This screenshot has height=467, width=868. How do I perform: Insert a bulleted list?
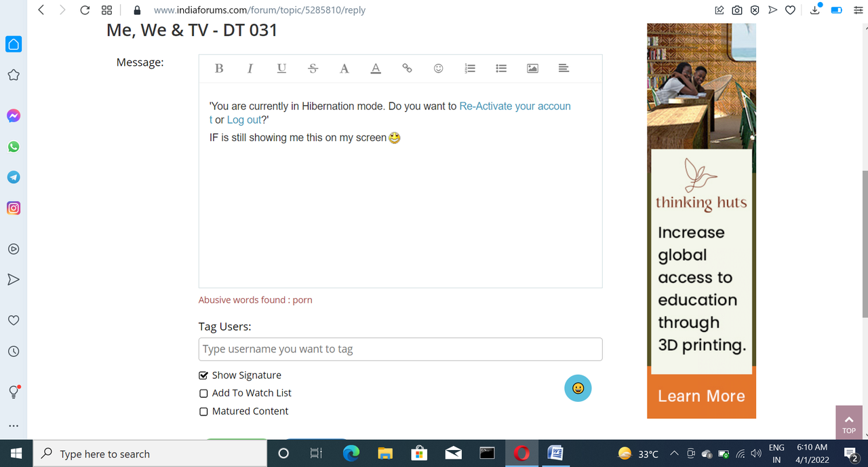[501, 69]
